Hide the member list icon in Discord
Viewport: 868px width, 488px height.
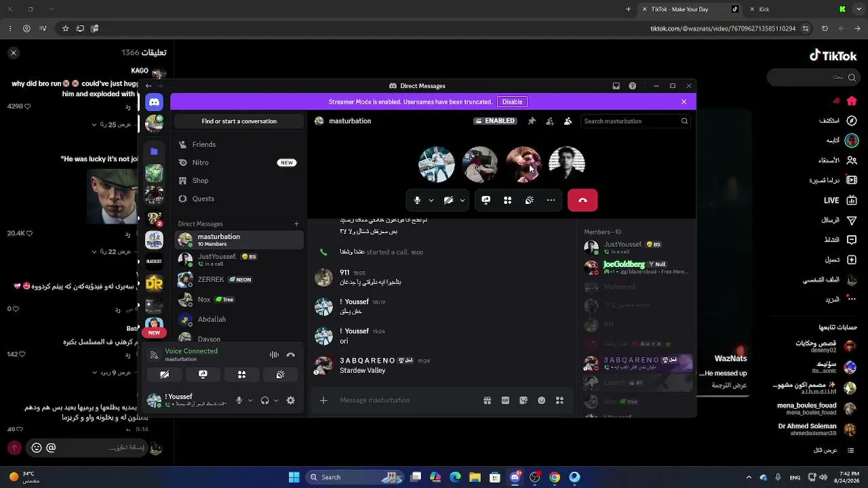(x=568, y=121)
